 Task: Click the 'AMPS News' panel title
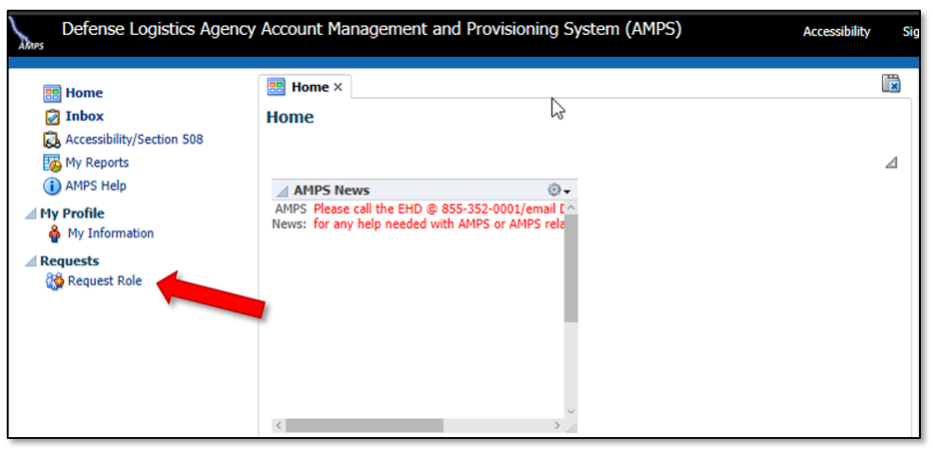331,191
